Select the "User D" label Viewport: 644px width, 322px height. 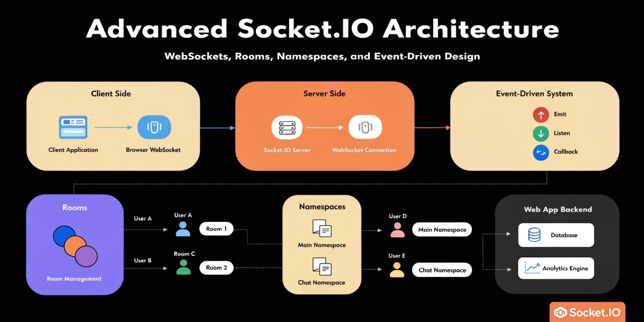point(398,216)
